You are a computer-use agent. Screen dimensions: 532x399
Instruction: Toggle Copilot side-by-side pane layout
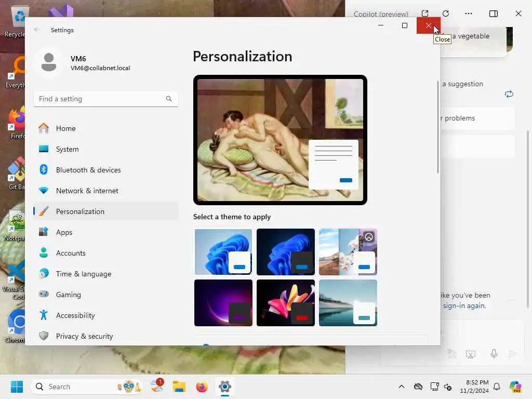(494, 14)
